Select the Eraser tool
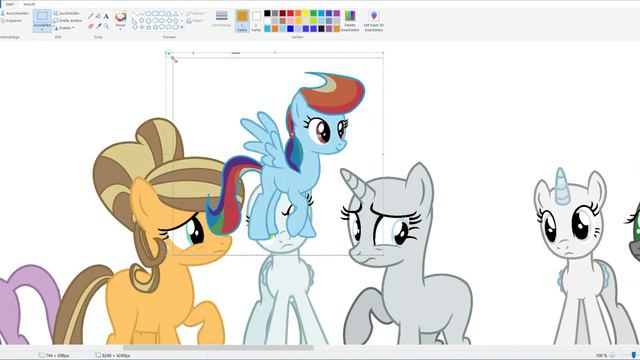The image size is (640, 360). (91, 26)
